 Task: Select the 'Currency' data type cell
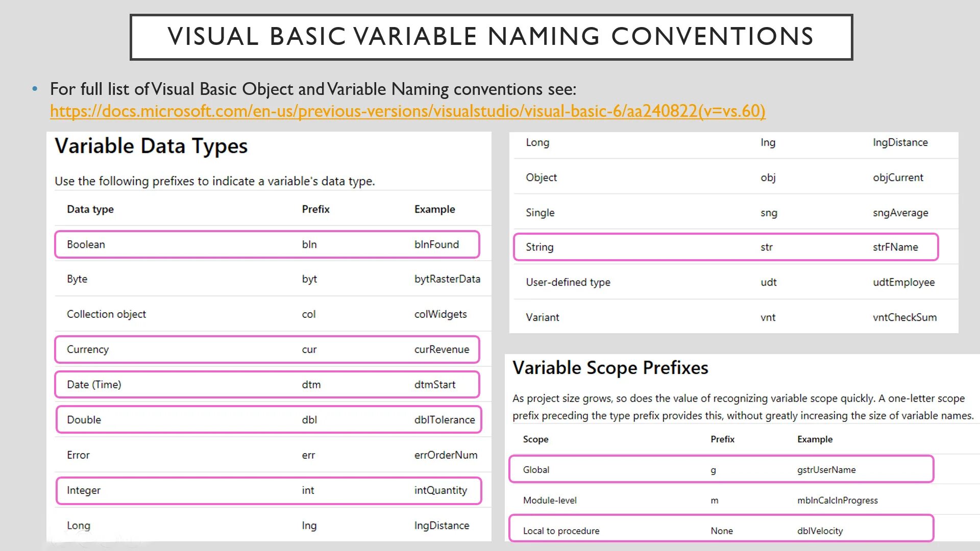pyautogui.click(x=88, y=349)
